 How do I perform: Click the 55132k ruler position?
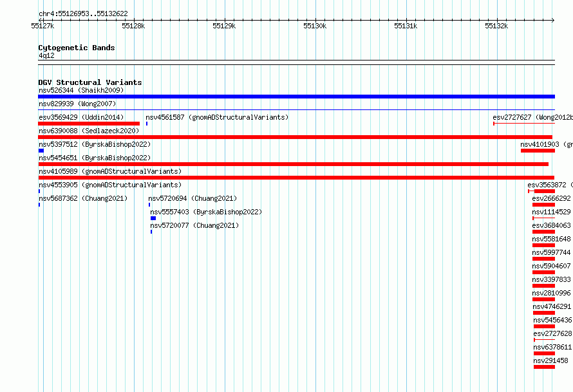point(496,26)
